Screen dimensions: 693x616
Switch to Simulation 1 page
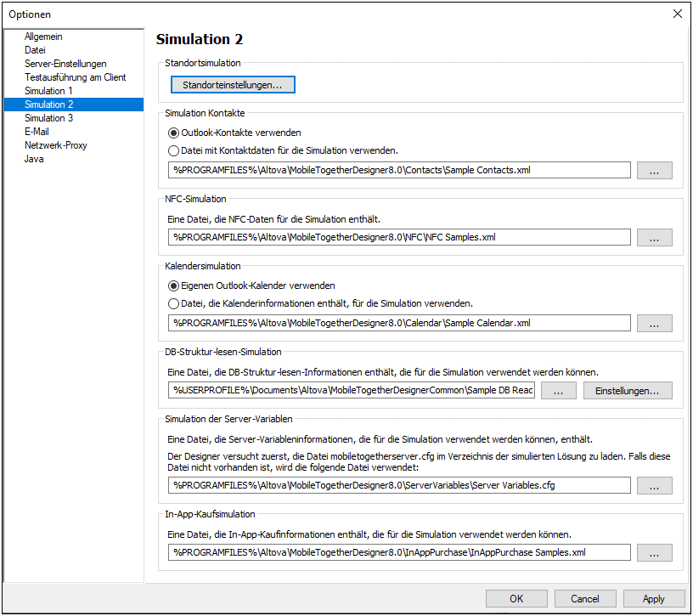48,91
